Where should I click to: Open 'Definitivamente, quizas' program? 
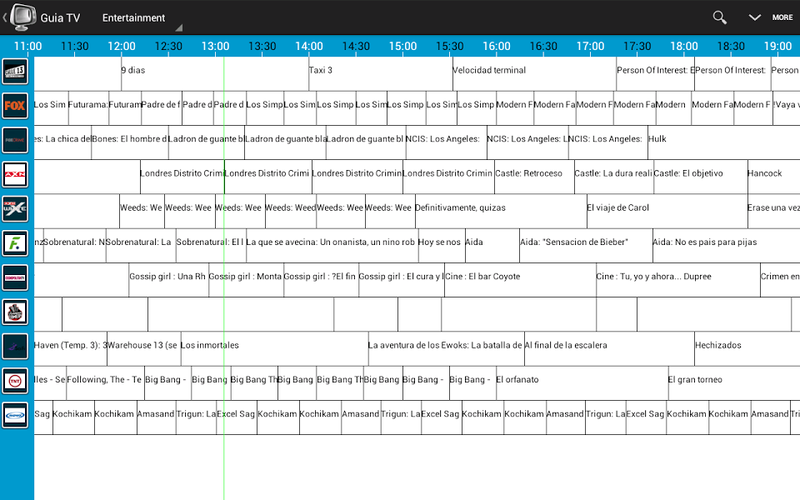501,211
